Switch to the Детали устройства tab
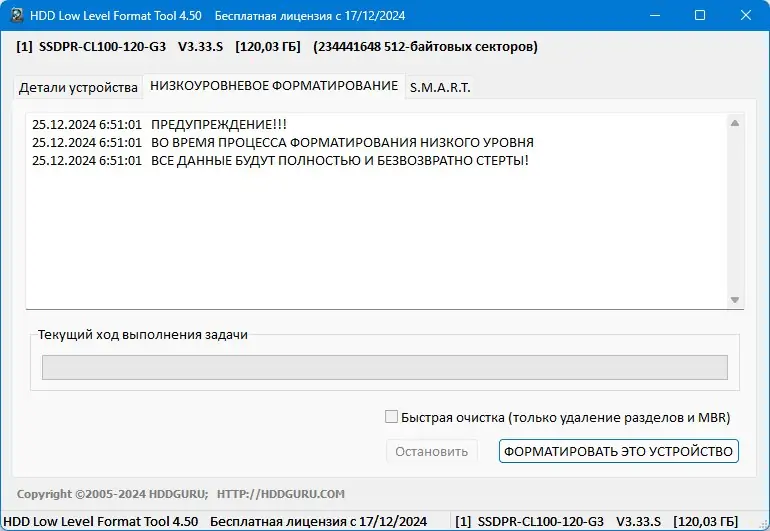 pyautogui.click(x=78, y=87)
